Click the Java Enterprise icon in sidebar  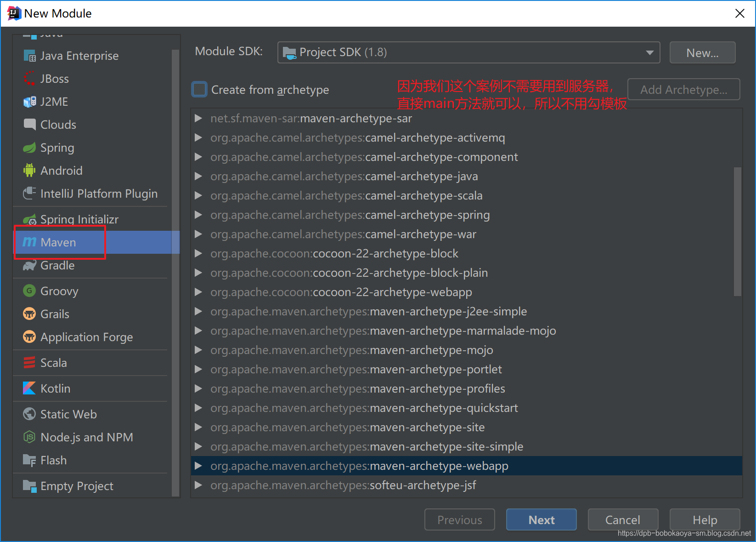pyautogui.click(x=29, y=56)
